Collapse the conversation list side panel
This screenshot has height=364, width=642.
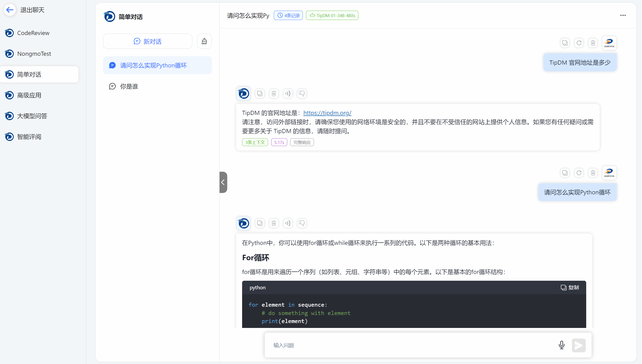(x=223, y=182)
